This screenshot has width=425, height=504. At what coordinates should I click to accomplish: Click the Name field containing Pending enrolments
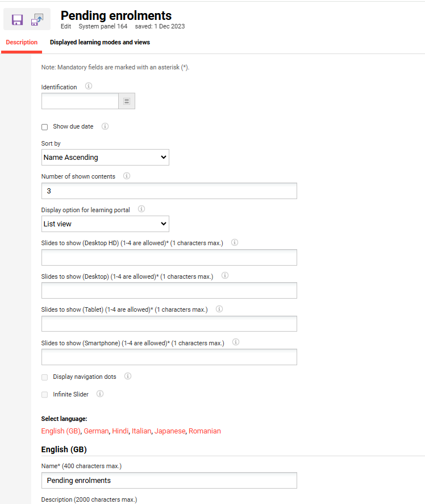point(169,481)
